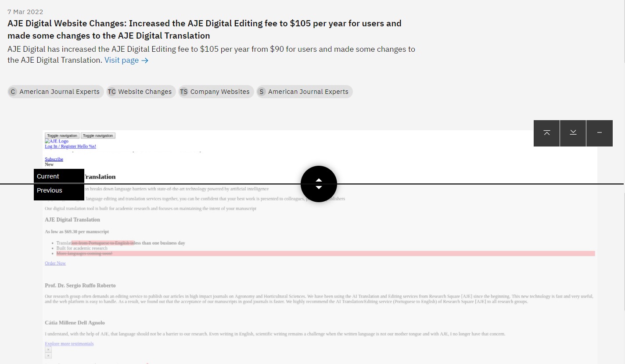625x364 pixels.
Task: Open the Log In / Register link
Action: [x=70, y=146]
